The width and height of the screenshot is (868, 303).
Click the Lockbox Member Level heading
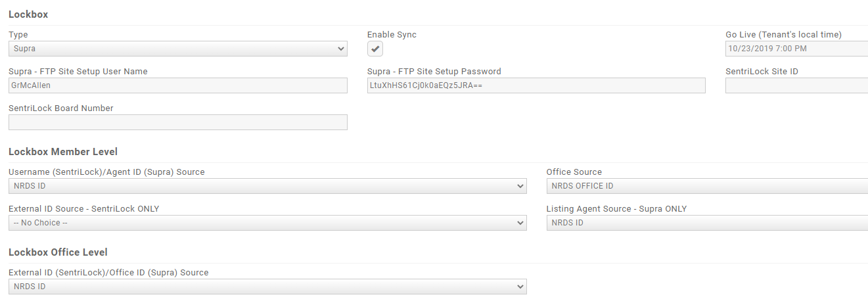(63, 152)
